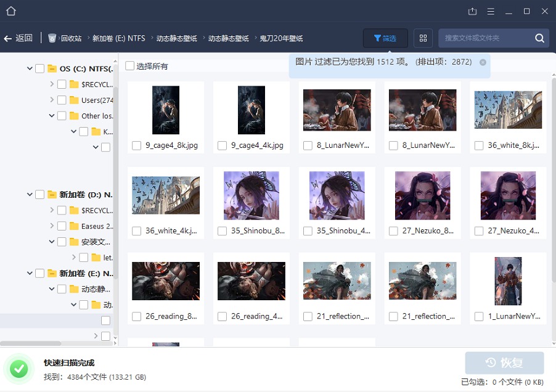Viewport: 556px width, 392px height.
Task: Select file name 36_white_4k.j...
Action: [x=171, y=231]
